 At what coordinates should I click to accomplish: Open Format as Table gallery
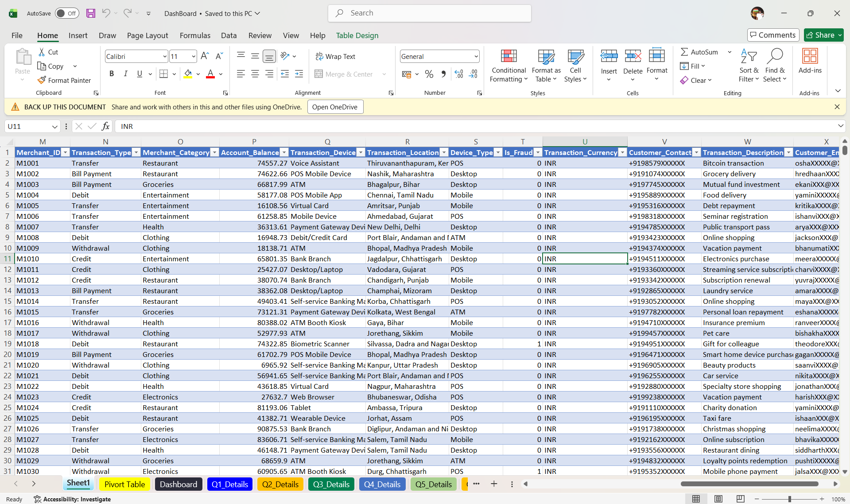[x=546, y=66]
